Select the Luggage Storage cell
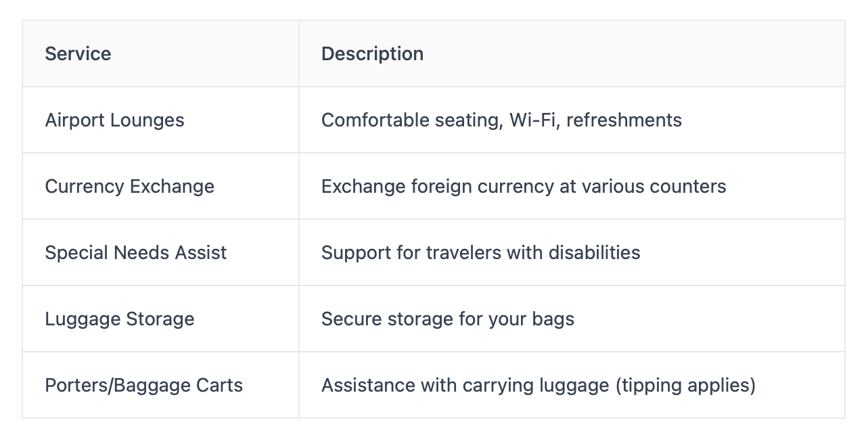868x439 pixels. [x=119, y=319]
